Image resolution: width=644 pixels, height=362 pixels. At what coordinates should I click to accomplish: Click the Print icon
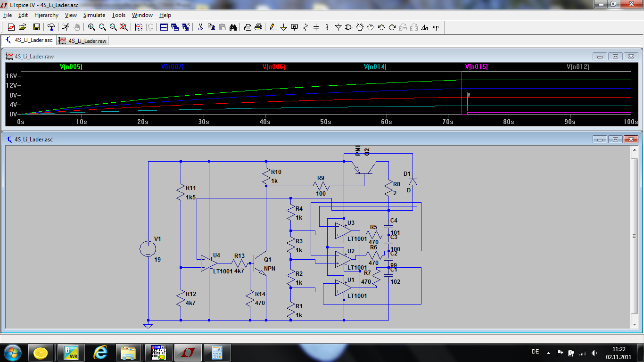pos(258,27)
